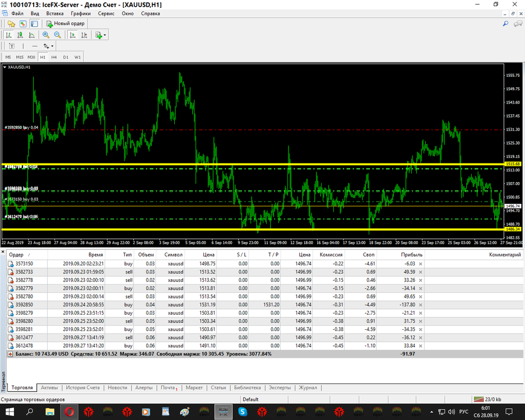Viewport: 525px width, 420px height.
Task: Click the Новый ордер button
Action: tap(66, 24)
